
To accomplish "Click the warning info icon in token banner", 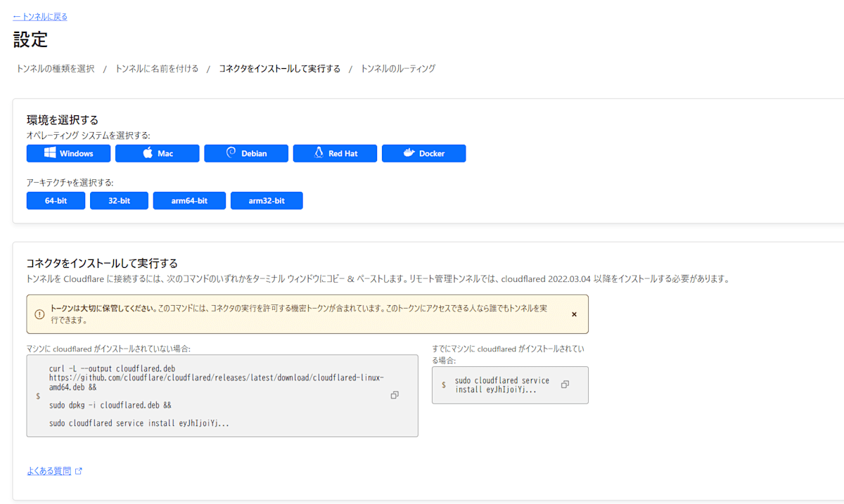I will (x=39, y=314).
